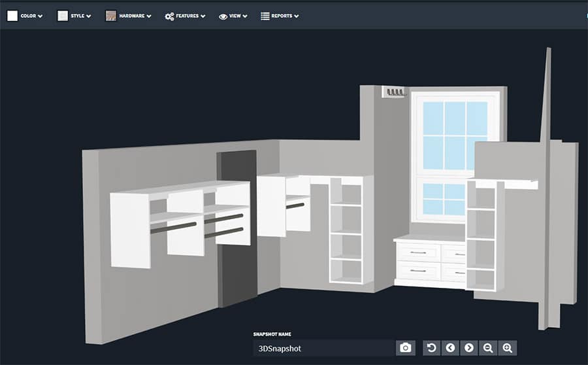Screen dimensions: 588x365
Task: Expand the Style chevron arrow
Action: click(88, 16)
